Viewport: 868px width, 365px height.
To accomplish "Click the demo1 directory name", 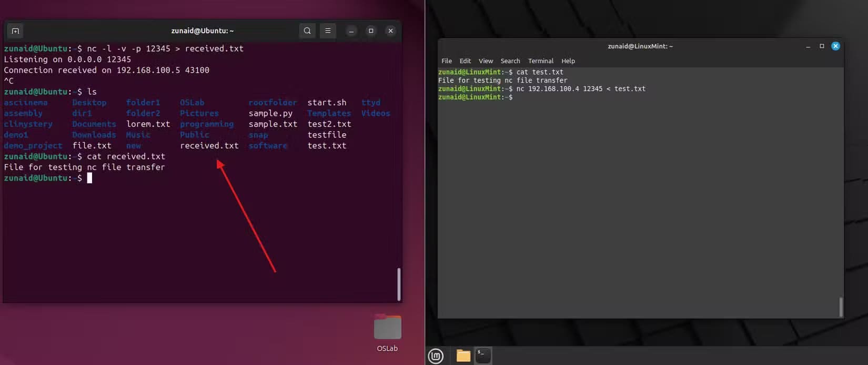I will point(16,135).
